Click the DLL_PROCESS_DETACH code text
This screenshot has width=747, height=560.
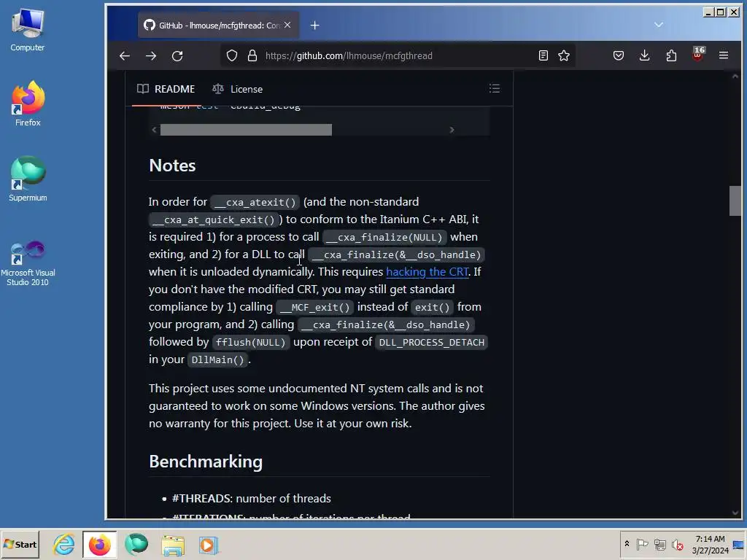[x=432, y=343]
